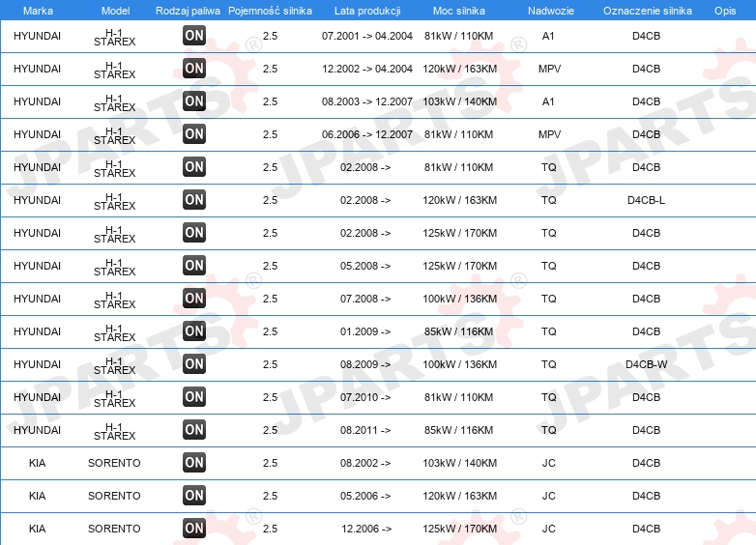This screenshot has height=545, width=756.
Task: Click the Opis column header
Action: 725,11
